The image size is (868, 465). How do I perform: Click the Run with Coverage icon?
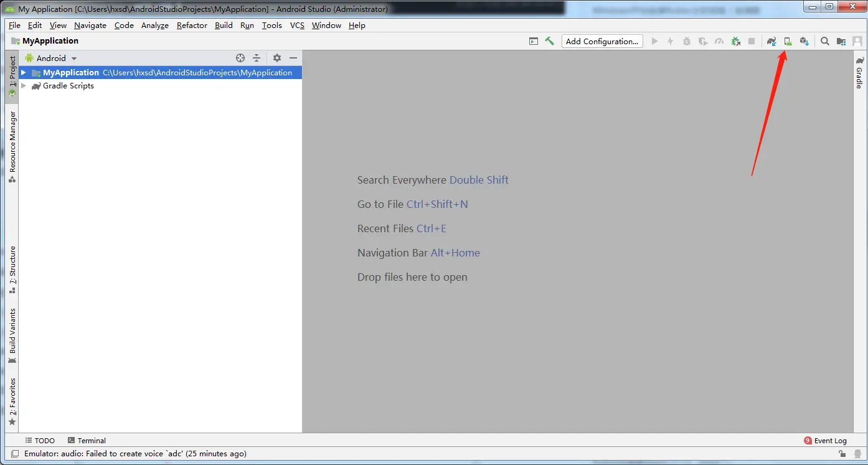point(703,42)
